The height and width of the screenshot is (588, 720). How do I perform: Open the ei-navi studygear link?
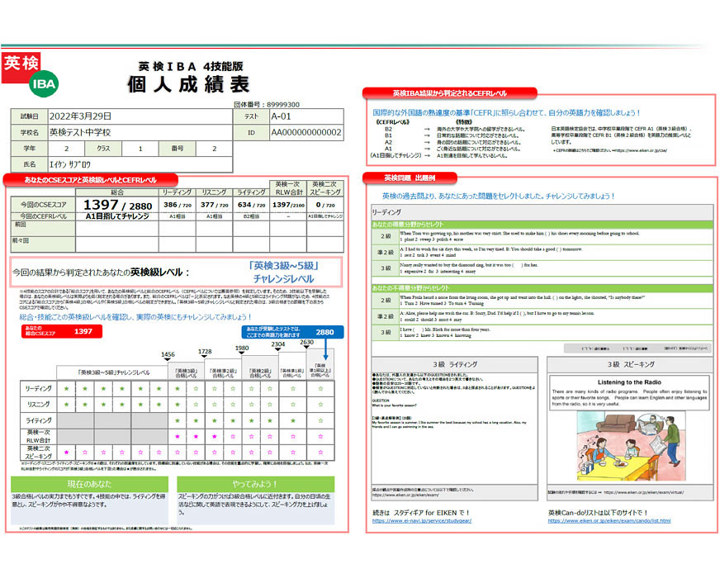[422, 521]
